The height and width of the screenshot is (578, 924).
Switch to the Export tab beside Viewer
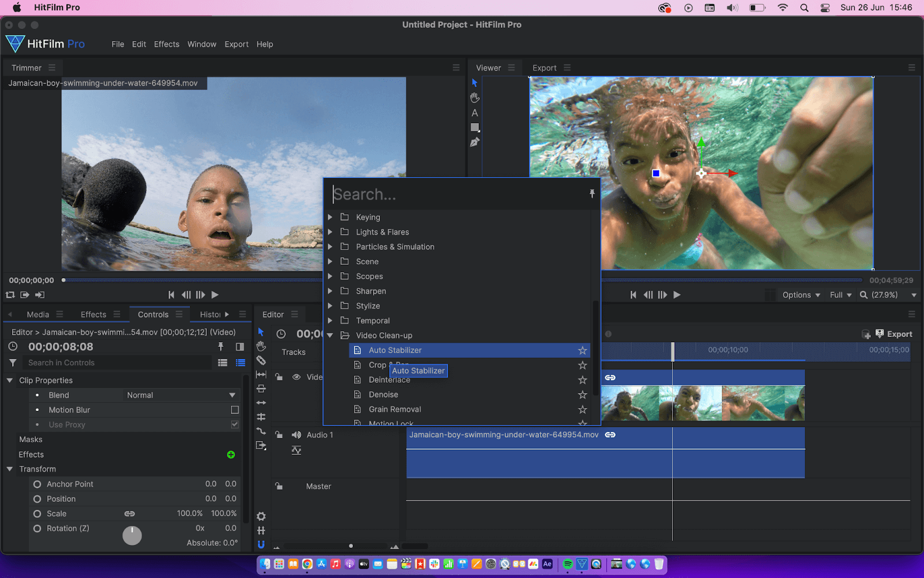544,68
